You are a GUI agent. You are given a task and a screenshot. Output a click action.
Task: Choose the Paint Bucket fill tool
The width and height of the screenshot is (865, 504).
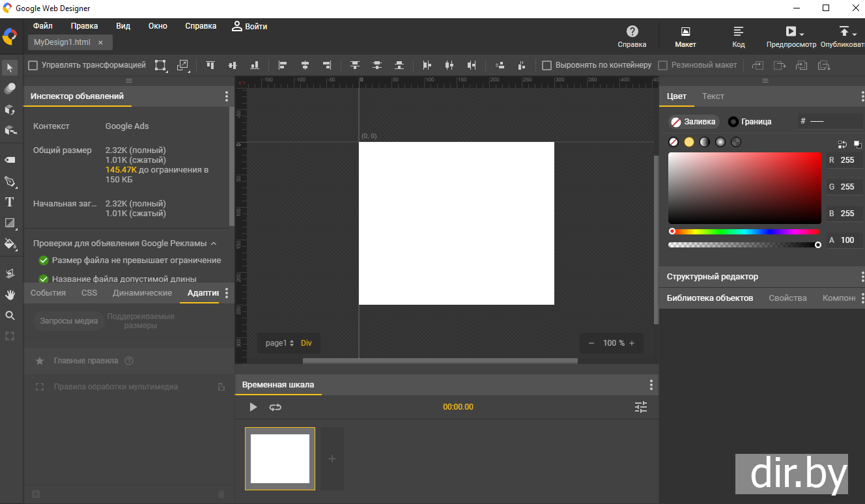click(10, 244)
